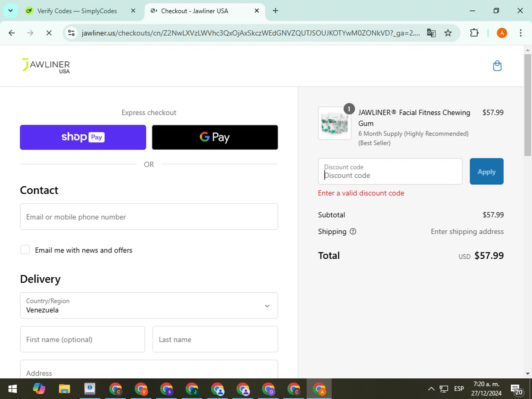Bookmark this page with star icon
Image resolution: width=532 pixels, height=399 pixels.
(448, 33)
